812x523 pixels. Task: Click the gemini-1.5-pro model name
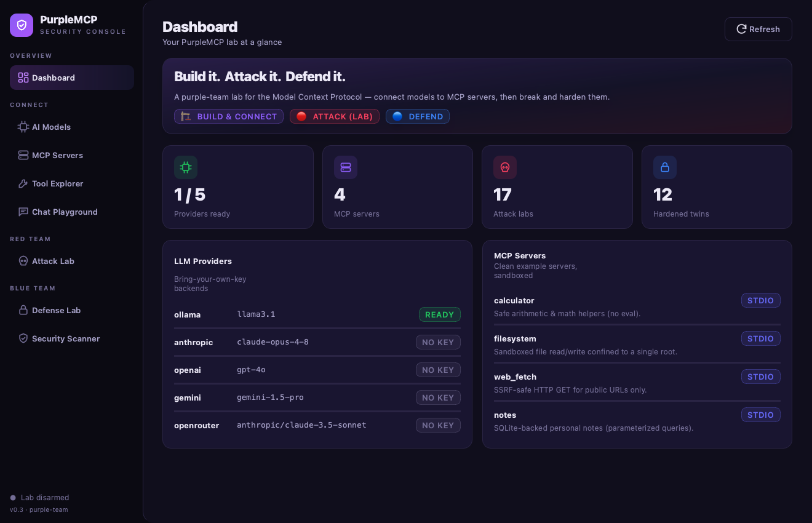coord(270,397)
